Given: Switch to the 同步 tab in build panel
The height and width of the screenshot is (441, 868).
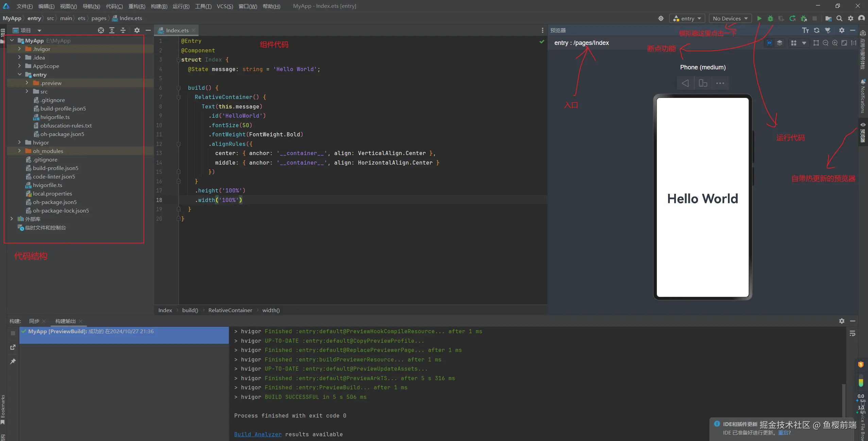Looking at the screenshot, I should [34, 321].
